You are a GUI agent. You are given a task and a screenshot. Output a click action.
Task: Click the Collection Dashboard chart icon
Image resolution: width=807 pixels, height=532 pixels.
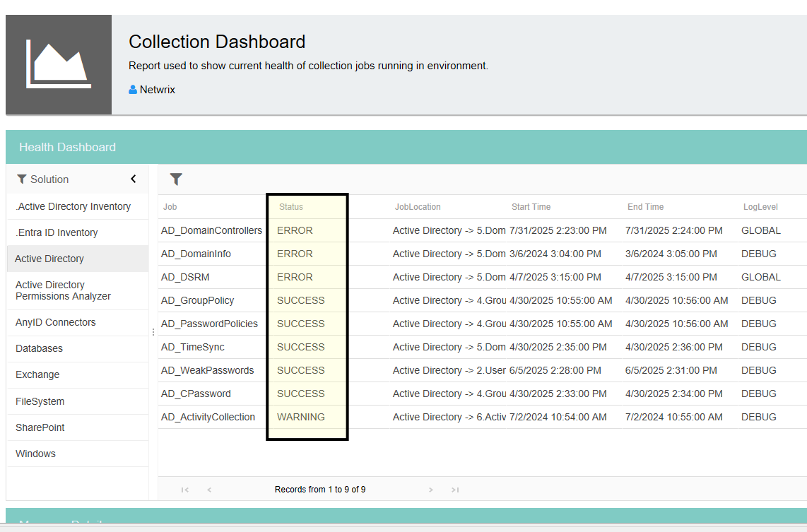point(59,64)
